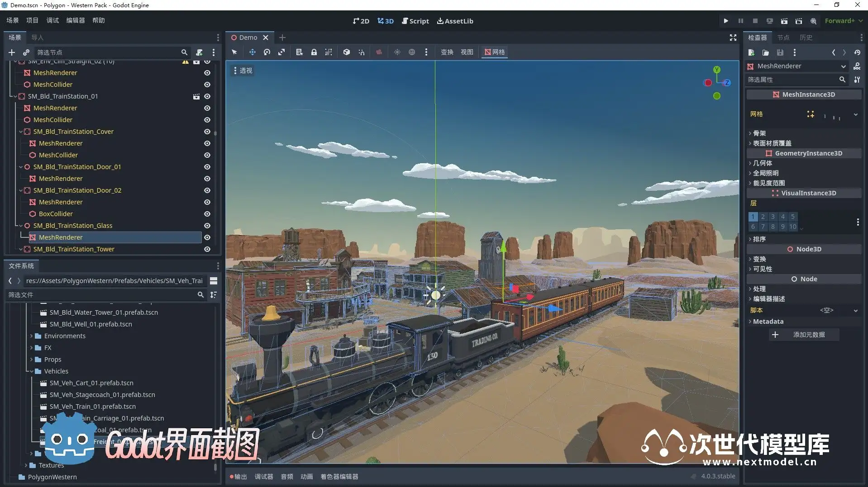Click the Play project button

[726, 21]
